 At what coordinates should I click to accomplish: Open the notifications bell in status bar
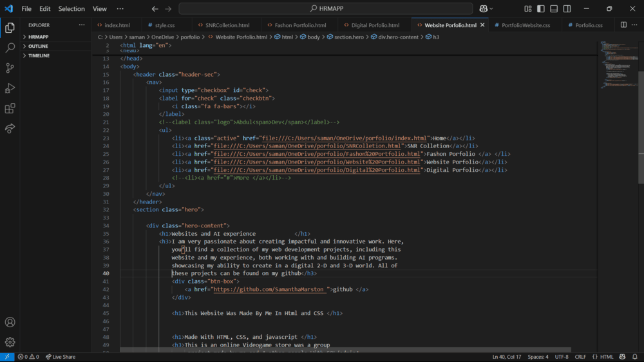click(635, 357)
